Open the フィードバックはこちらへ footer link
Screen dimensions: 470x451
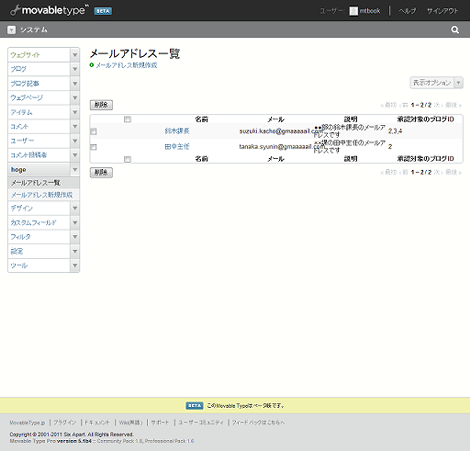click(258, 422)
